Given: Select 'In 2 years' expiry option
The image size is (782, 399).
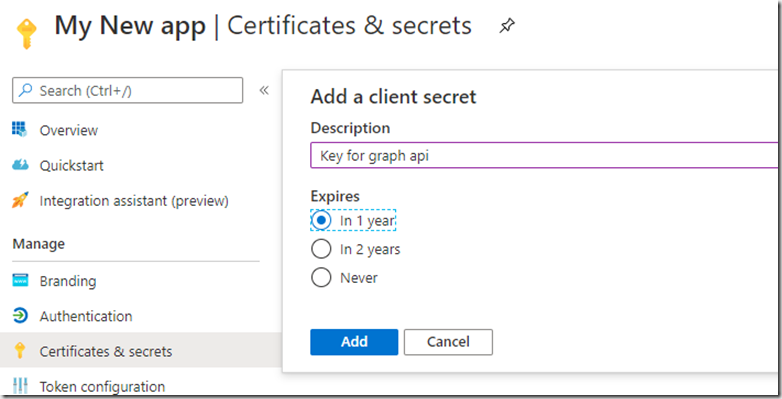Looking at the screenshot, I should pos(356,249).
